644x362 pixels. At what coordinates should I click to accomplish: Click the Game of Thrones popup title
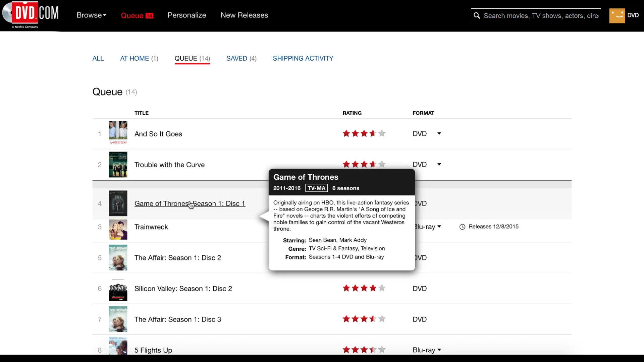click(306, 177)
